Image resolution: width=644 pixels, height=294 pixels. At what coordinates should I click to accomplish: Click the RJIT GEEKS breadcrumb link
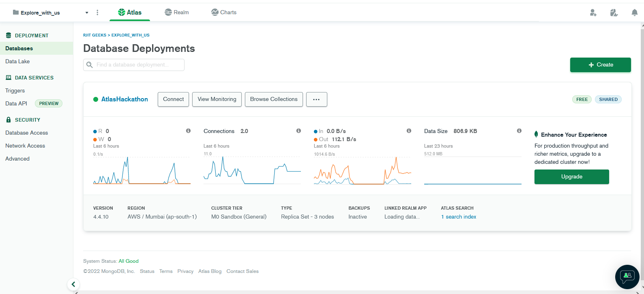94,35
